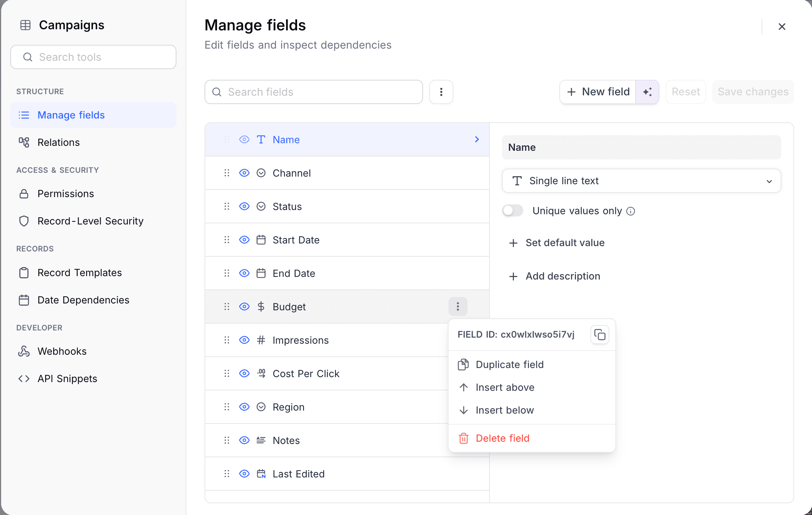
Task: Choose Insert above in the context menu
Action: click(x=532, y=387)
